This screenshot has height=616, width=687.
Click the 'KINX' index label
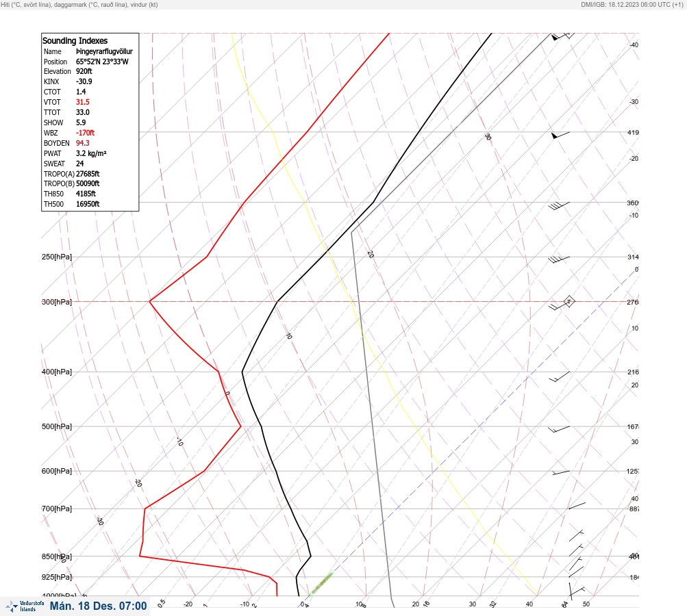tap(51, 81)
